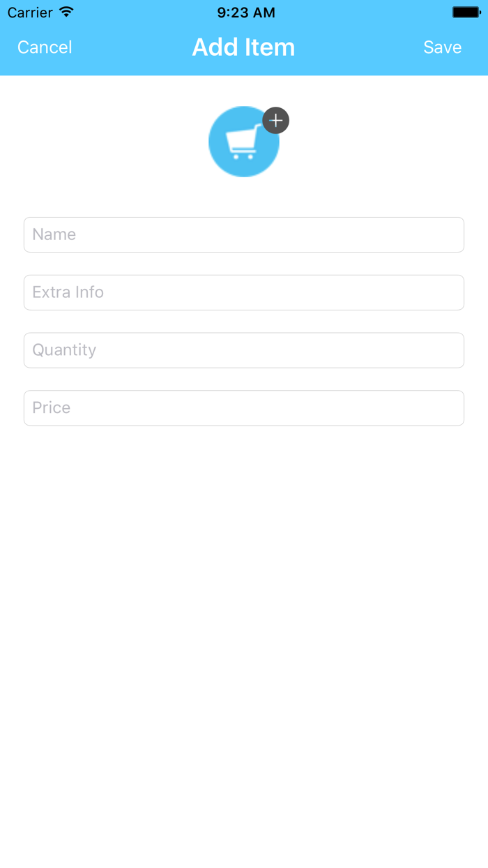Click empty white area below Price field
This screenshot has width=488, height=868.
[x=244, y=628]
